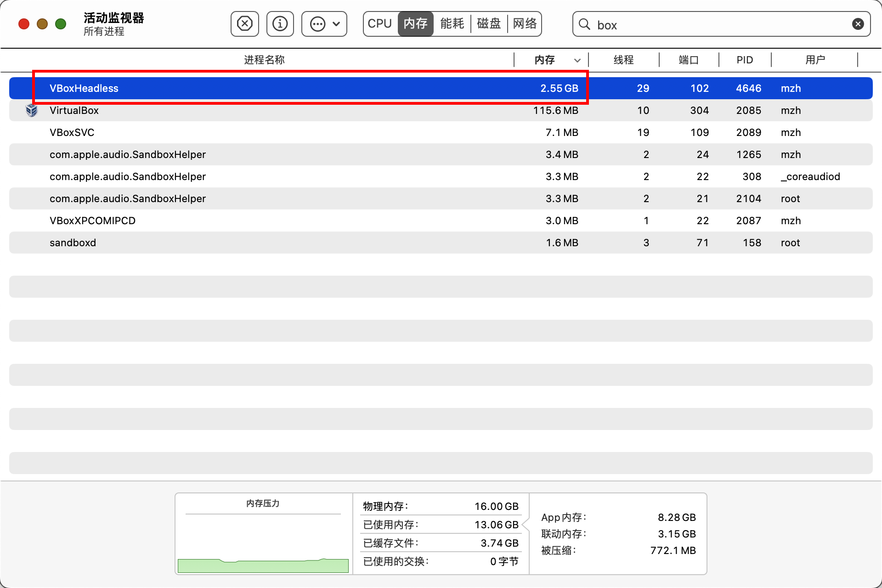Viewport: 882px width, 588px height.
Task: Click PID 4646 cell
Action: (748, 88)
